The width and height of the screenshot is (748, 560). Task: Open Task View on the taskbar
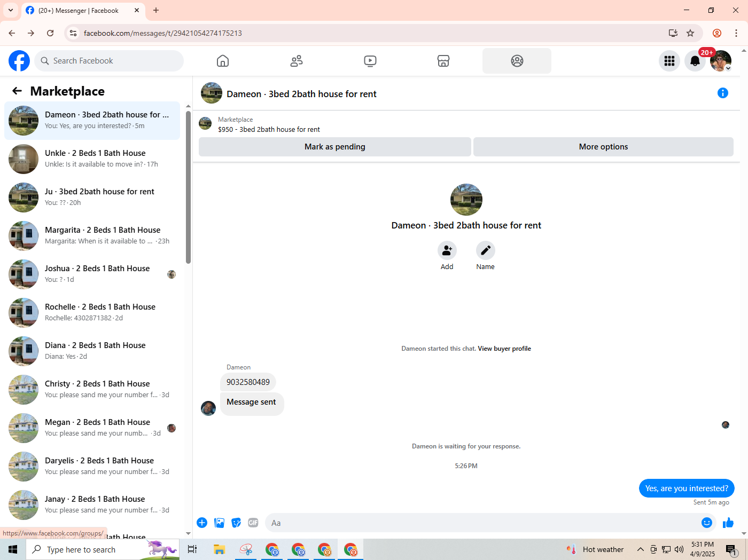click(192, 549)
